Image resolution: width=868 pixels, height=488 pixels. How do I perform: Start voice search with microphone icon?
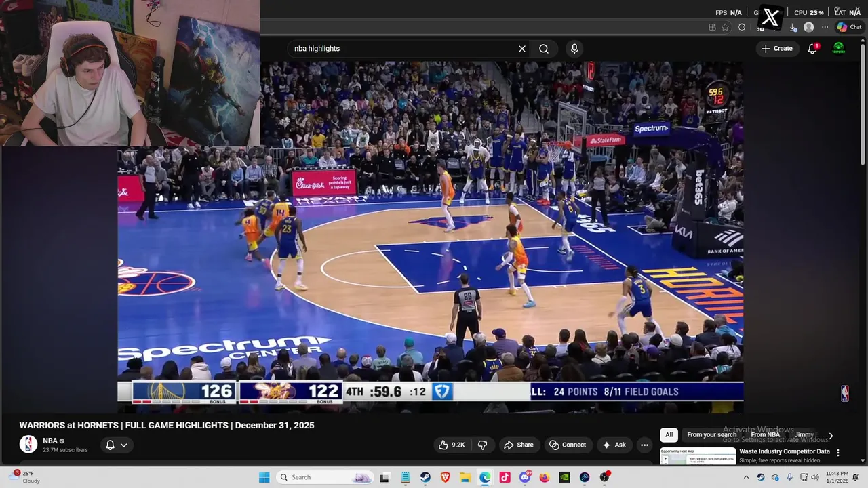coord(574,49)
